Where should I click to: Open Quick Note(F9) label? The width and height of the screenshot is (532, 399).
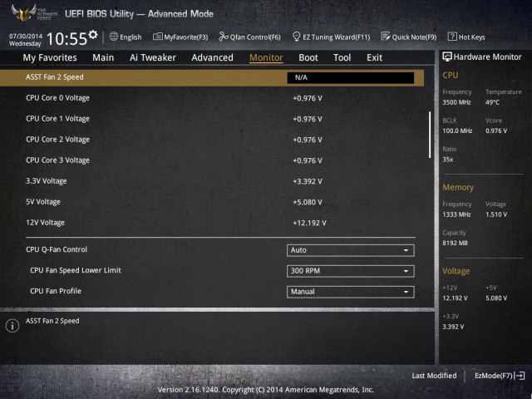[414, 37]
